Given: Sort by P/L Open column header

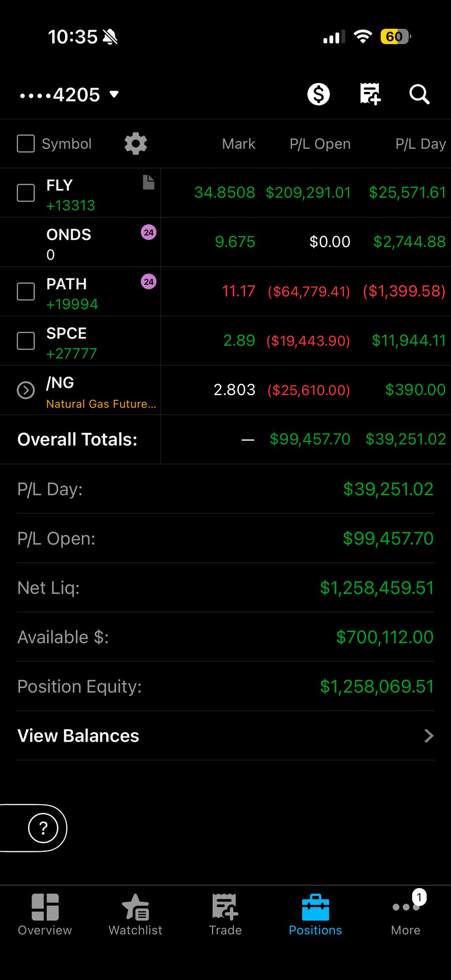Looking at the screenshot, I should pyautogui.click(x=320, y=144).
